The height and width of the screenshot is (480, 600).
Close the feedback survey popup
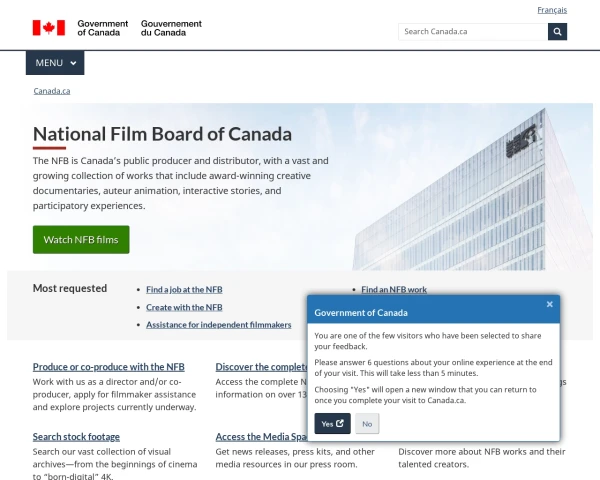click(x=549, y=304)
